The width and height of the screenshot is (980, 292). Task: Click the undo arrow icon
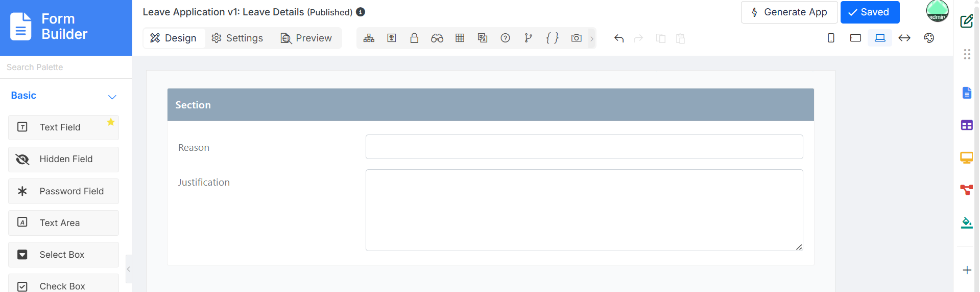pyautogui.click(x=619, y=38)
